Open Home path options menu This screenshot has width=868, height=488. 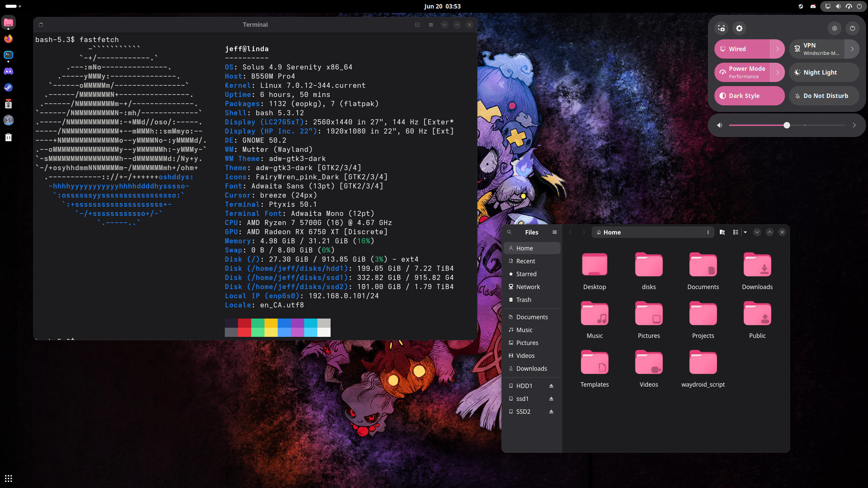[x=708, y=232]
